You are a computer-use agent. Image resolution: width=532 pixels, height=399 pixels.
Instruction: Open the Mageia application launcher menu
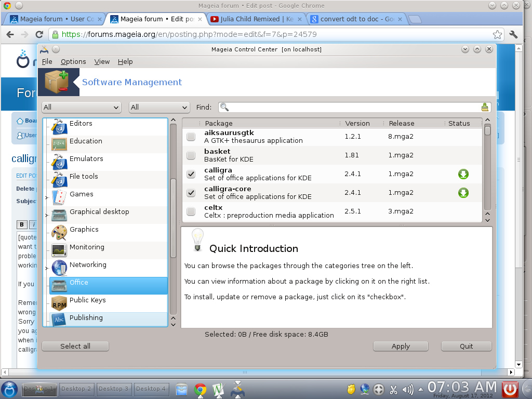coord(9,389)
